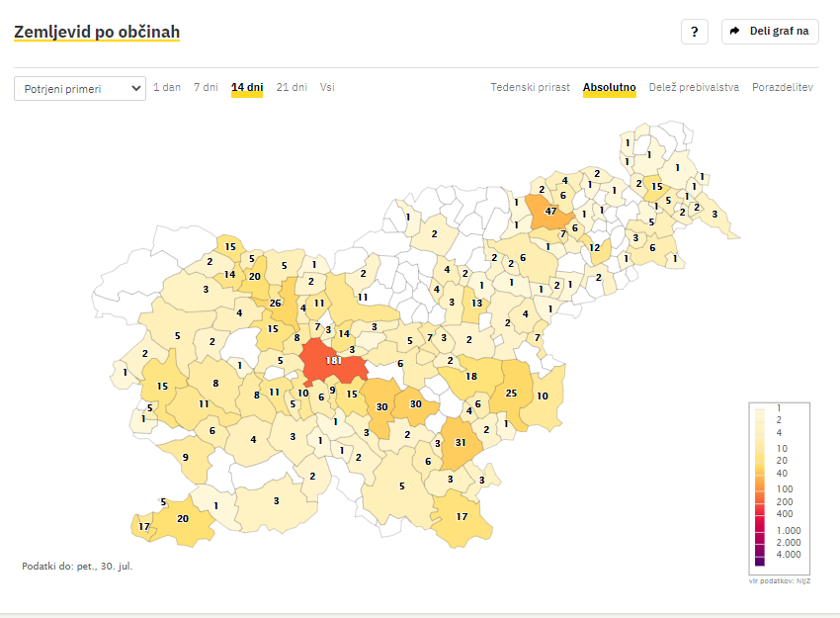Screen dimensions: 840x618
Task: Switch to 'Delež prebivalstva' mode
Action: [694, 87]
